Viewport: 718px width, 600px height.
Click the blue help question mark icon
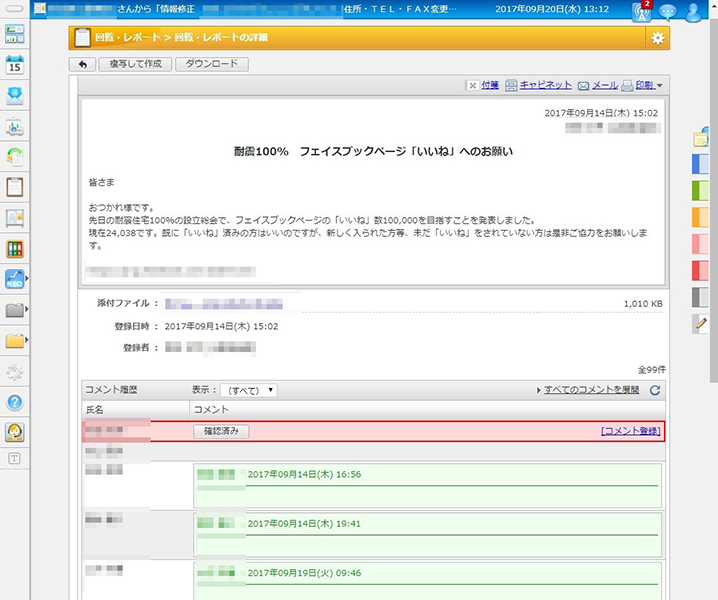(15, 402)
